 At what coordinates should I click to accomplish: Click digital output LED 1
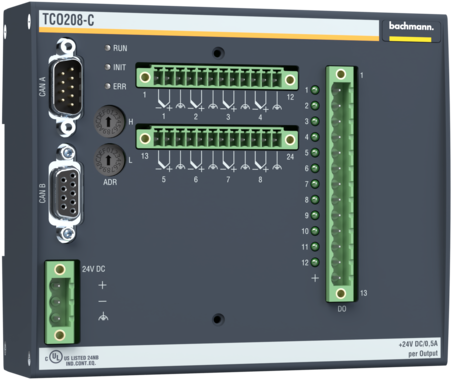[315, 90]
